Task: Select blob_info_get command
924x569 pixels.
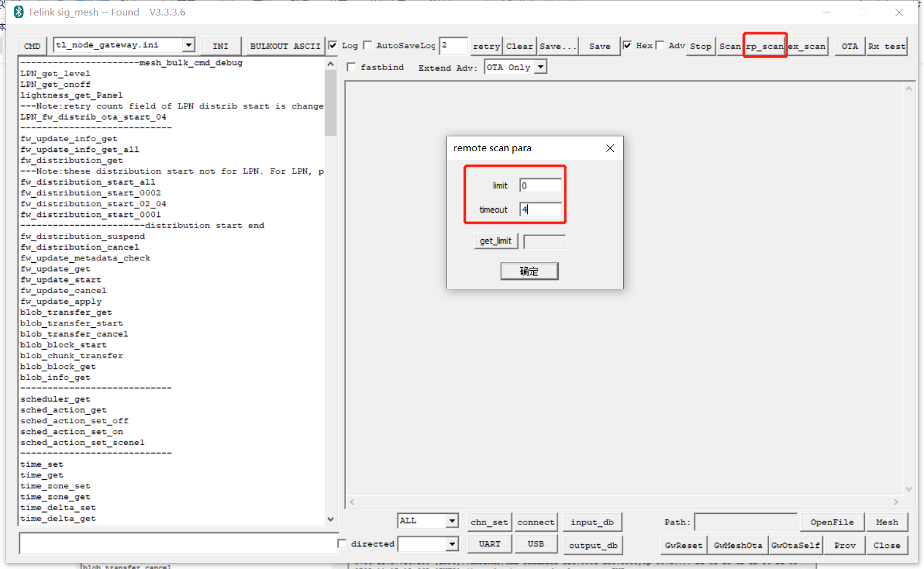Action: click(55, 377)
